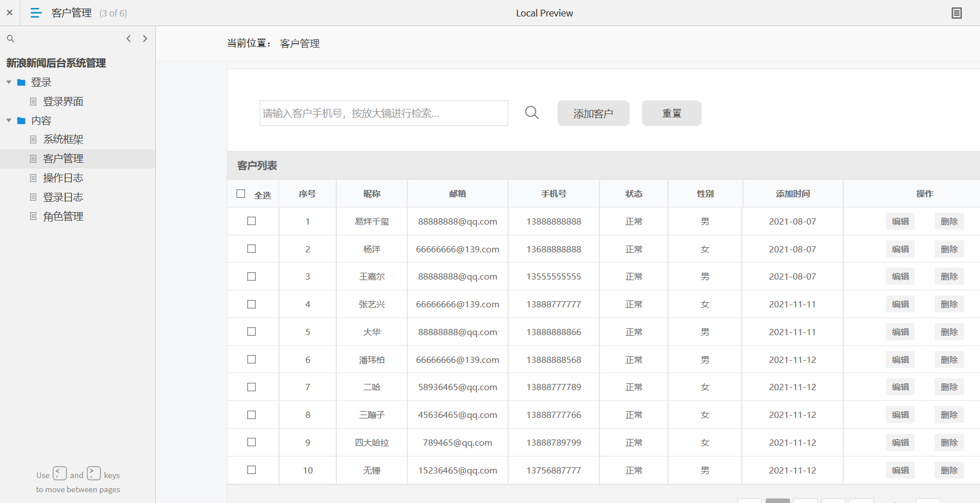This screenshot has height=503, width=980.
Task: Tick checkbox for row 10 无锂
Action: click(x=252, y=470)
